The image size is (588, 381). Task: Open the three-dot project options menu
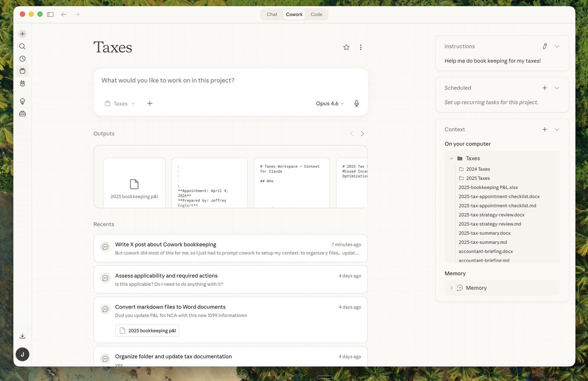[361, 47]
